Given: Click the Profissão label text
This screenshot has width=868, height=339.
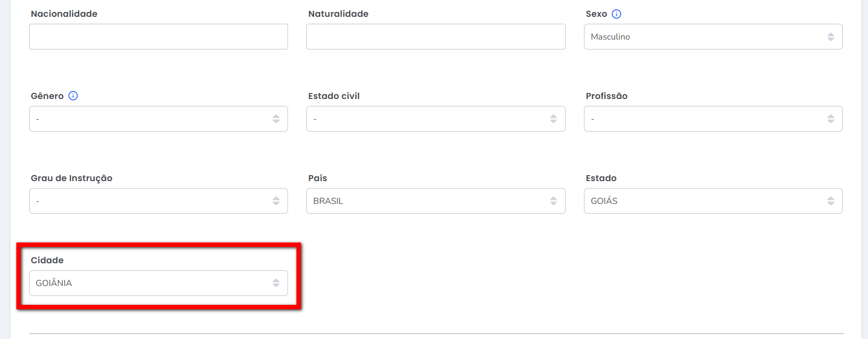Looking at the screenshot, I should [606, 96].
